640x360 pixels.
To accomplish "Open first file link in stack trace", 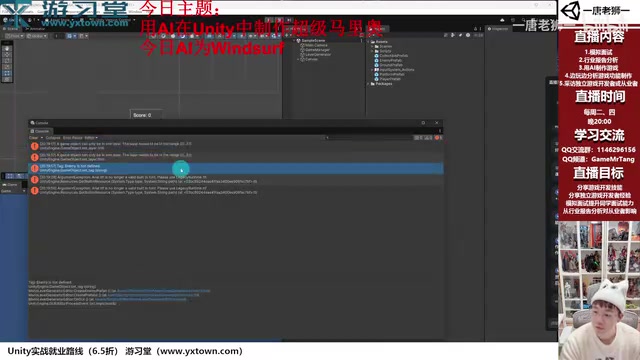I will tap(164, 291).
